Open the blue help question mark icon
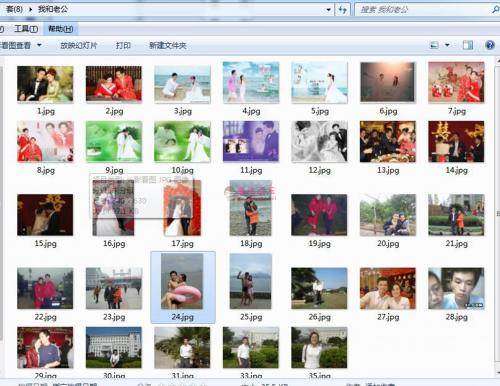 click(x=490, y=45)
